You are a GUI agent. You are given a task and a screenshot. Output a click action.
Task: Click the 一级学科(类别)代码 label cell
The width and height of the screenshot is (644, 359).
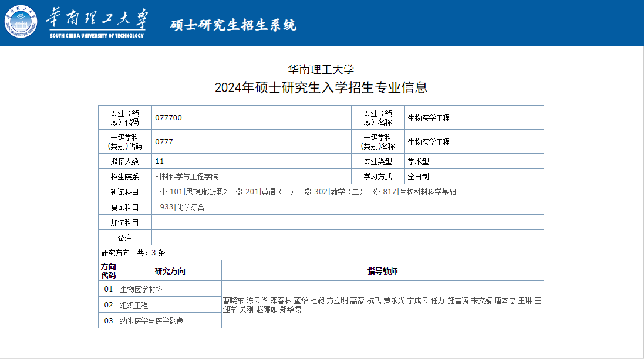pyautogui.click(x=125, y=141)
